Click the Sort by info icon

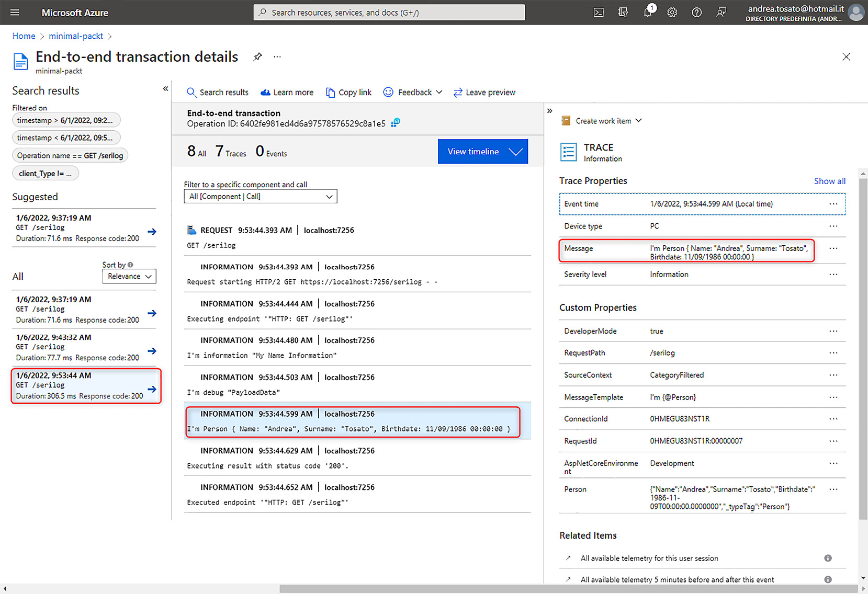130,265
